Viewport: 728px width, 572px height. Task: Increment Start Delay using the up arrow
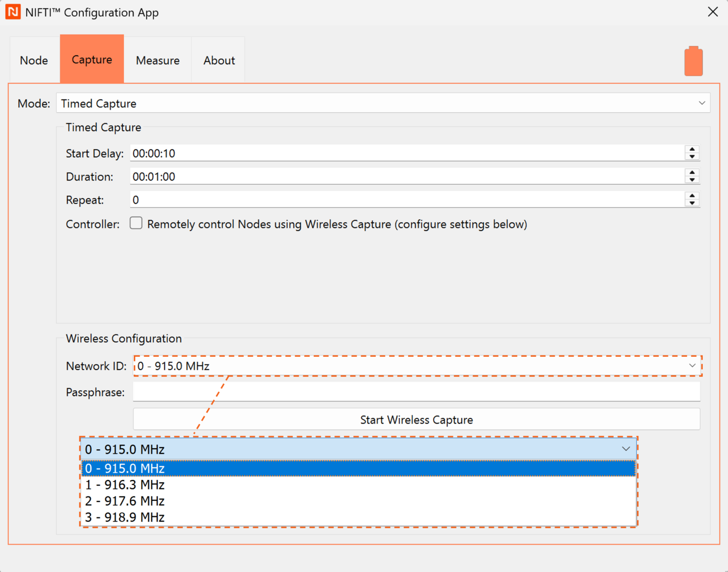pos(692,149)
